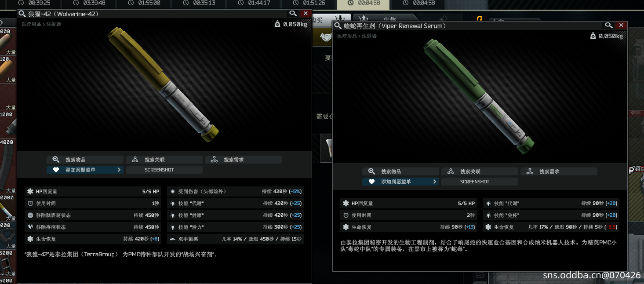Click 搜索需求 in Viper Renewal Serum window

(559, 171)
